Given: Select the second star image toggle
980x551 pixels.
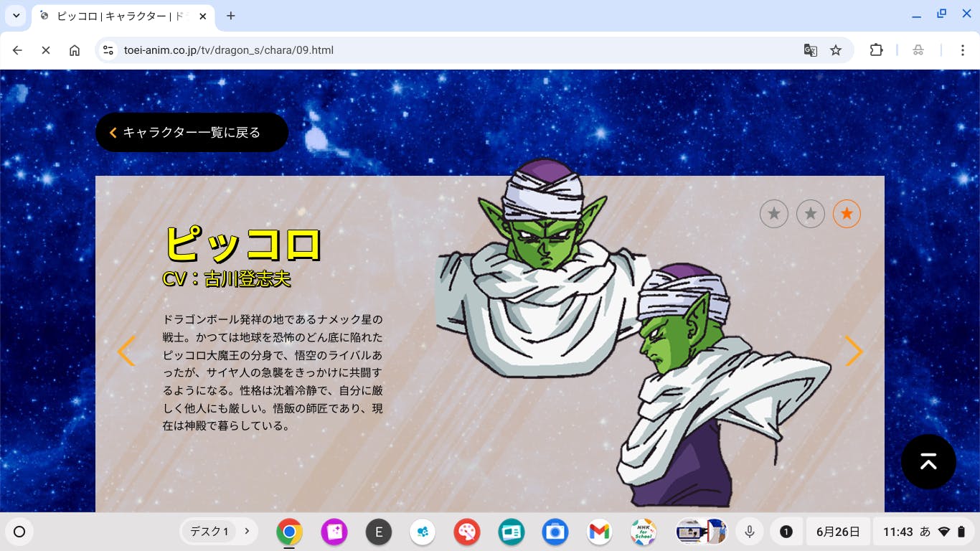Looking at the screenshot, I should click(811, 214).
